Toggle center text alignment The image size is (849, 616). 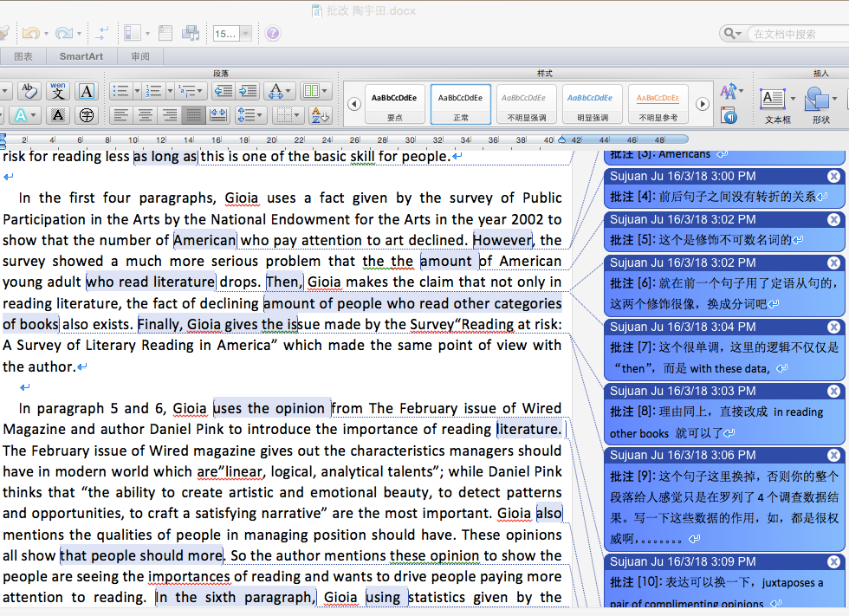tap(146, 115)
